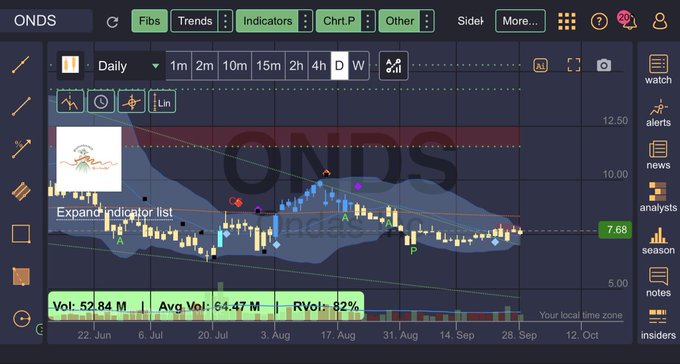This screenshot has height=364, width=680.
Task: Click the logo thumbnail on chart
Action: coord(89,159)
